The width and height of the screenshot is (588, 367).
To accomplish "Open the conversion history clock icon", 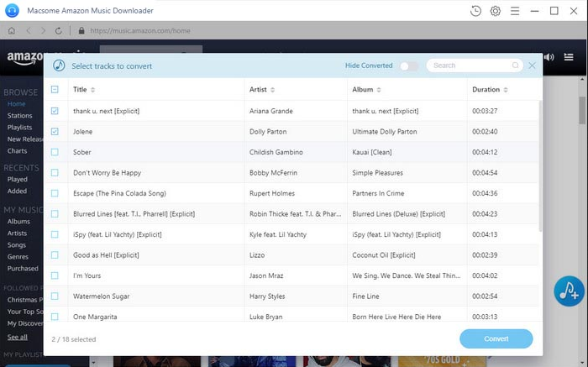I will pos(475,11).
